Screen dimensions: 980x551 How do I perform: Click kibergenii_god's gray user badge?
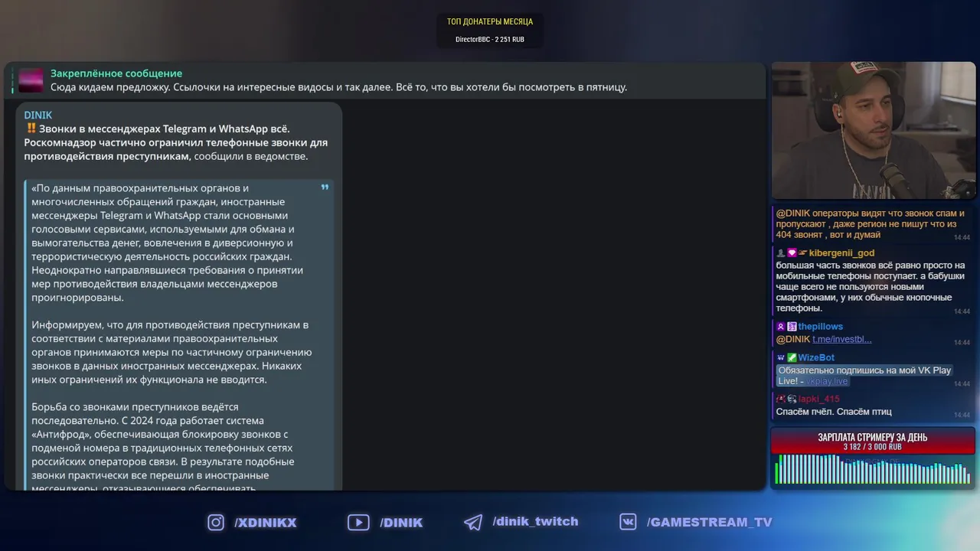781,253
